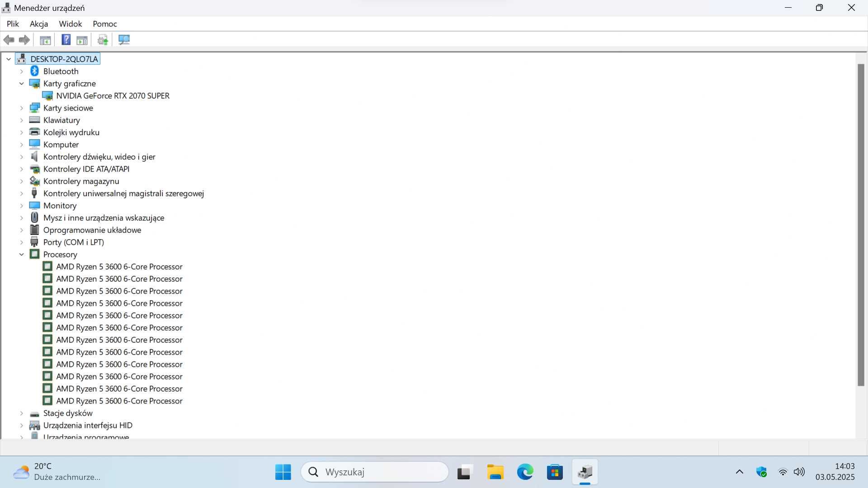Screen dimensions: 868x488
Task: Click the Back arrow toolbar icon
Action: (x=9, y=40)
